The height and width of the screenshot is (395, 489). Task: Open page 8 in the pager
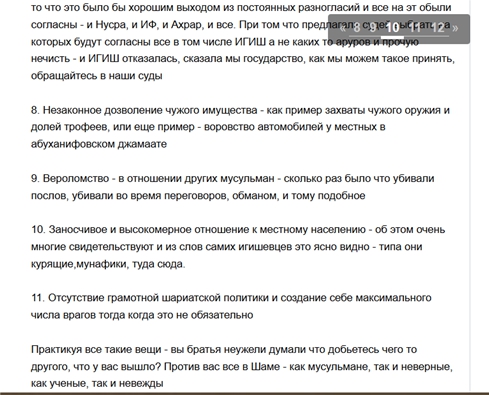coord(356,27)
